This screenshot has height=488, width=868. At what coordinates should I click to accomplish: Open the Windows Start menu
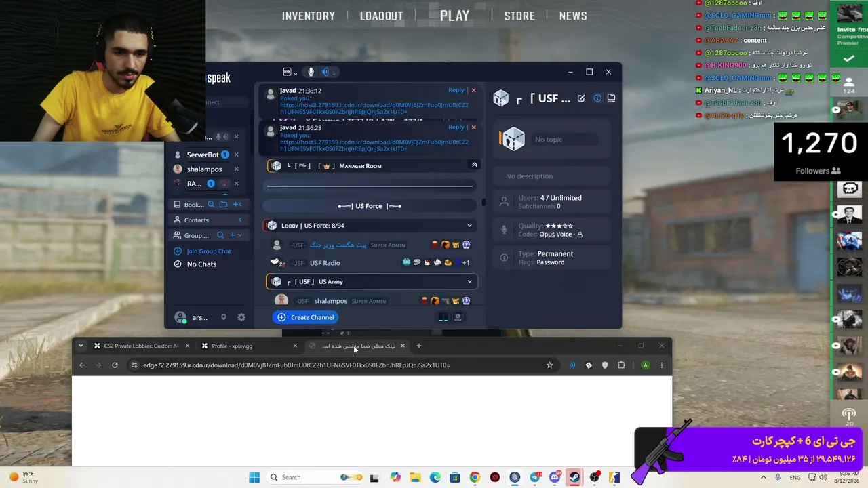coord(254,477)
